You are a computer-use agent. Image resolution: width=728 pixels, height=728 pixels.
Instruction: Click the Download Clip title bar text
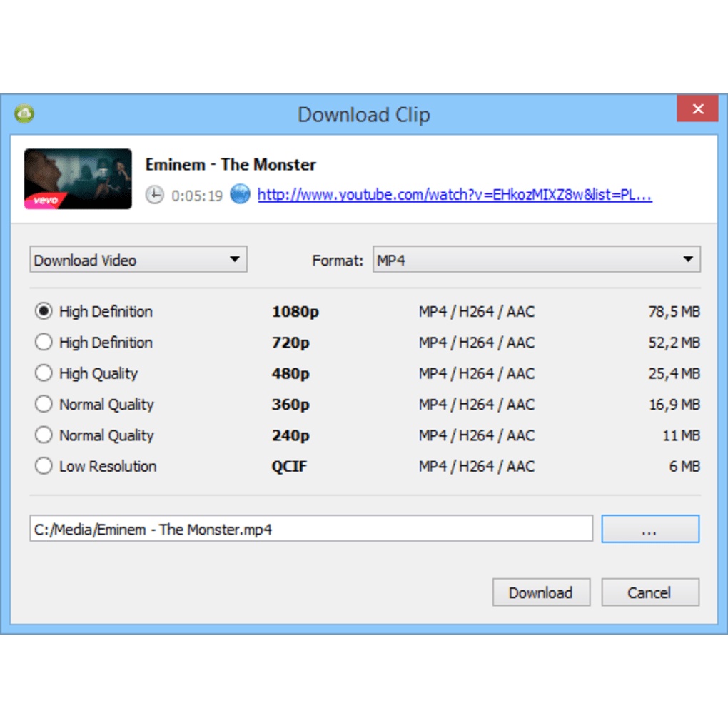363,115
